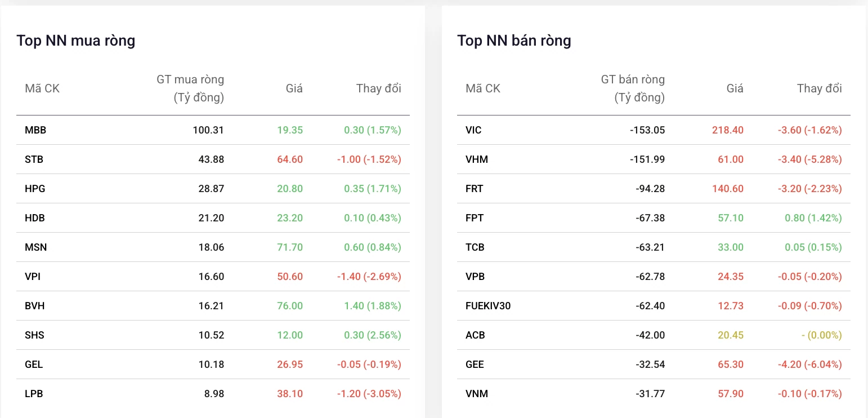Screen dimensions: 868x418
Task: Click the "BVH" ticker
Action: (35, 306)
